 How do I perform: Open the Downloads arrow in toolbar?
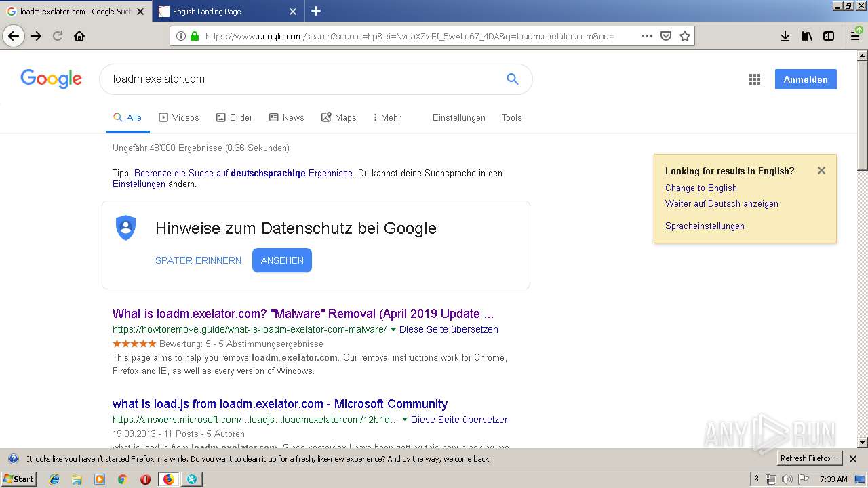(785, 36)
